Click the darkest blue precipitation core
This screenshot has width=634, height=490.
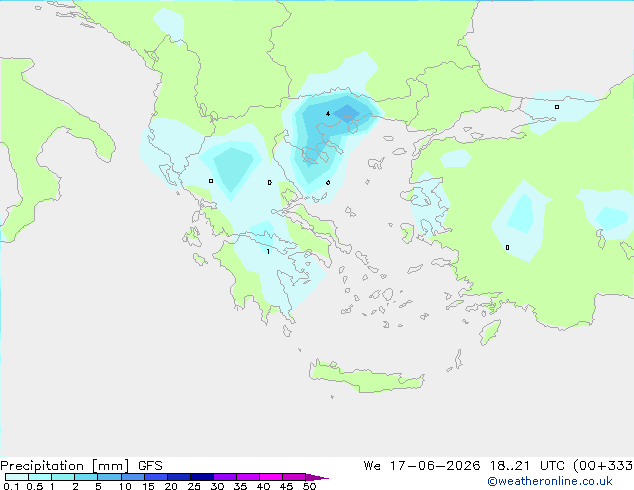[346, 112]
